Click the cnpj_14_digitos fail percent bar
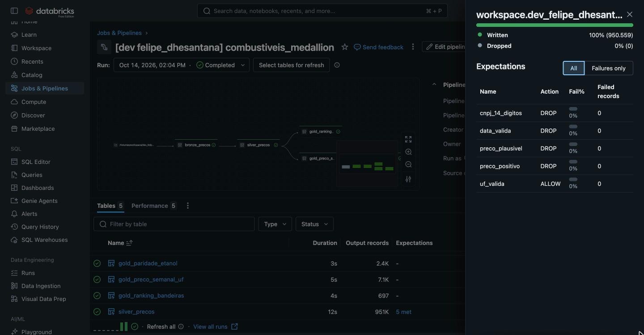The image size is (644, 335). (573, 109)
